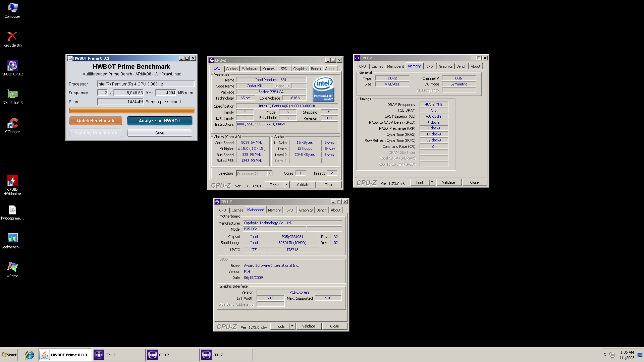The image size is (644, 362).
Task: Open Mainboard tab in CPU window
Action: click(x=250, y=69)
